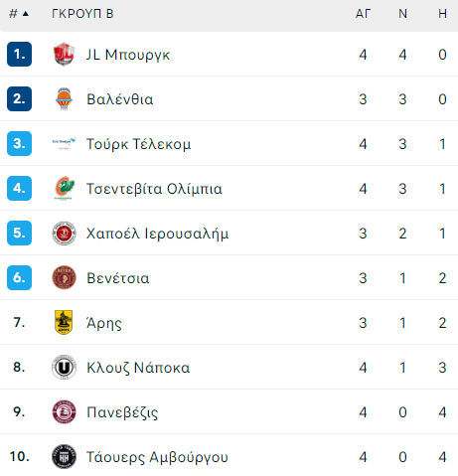
Task: Click the Κλουζ Νάποκα U logo
Action: (64, 367)
